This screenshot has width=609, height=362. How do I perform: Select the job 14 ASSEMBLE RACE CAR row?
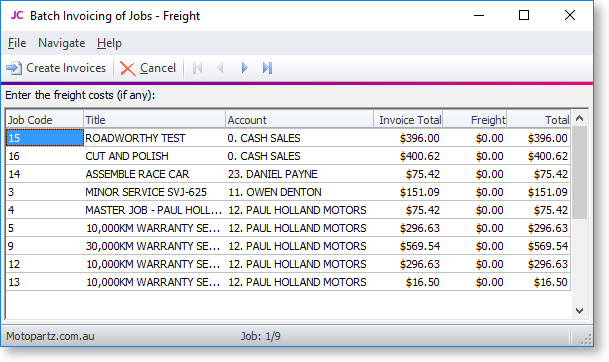(288, 174)
